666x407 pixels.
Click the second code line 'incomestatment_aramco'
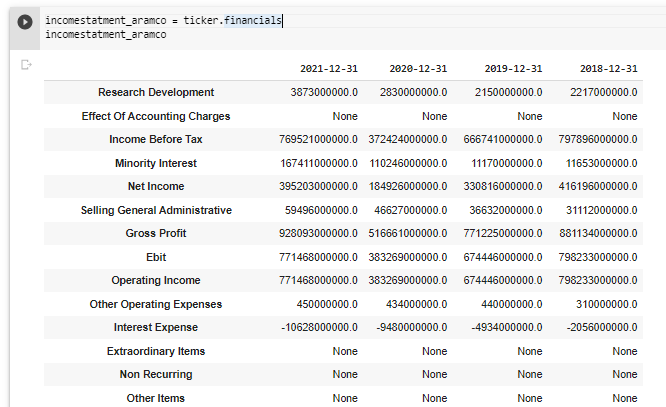106,34
